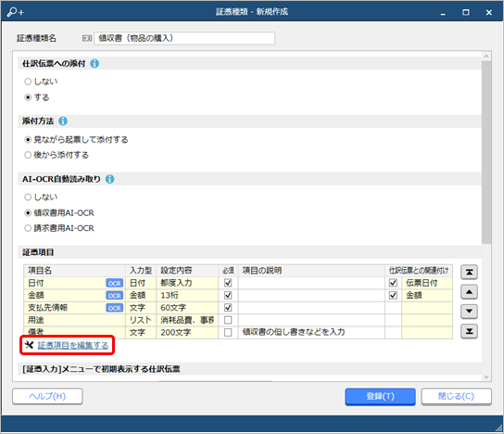Move the selected item up one row
The image size is (504, 434).
pos(469,292)
